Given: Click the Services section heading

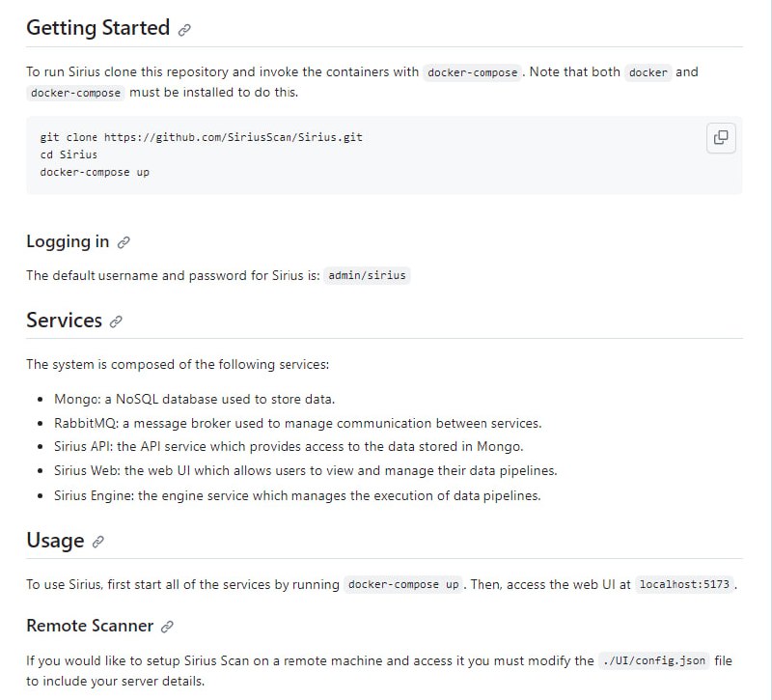Looking at the screenshot, I should click(x=64, y=321).
